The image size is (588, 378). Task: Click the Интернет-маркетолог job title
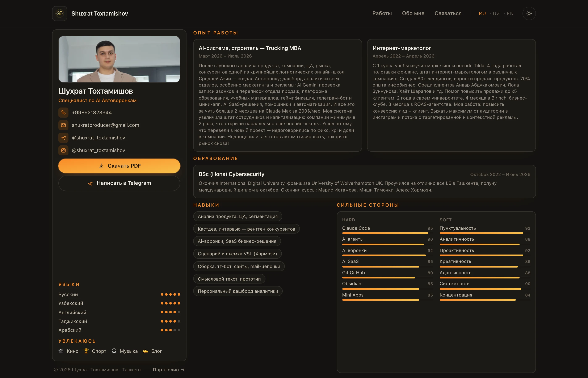(402, 48)
